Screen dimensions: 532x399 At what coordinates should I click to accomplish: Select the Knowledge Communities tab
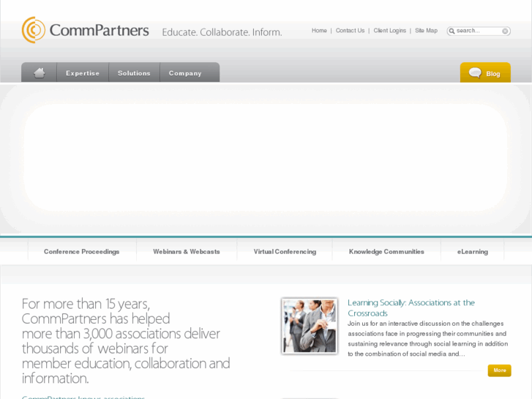(x=386, y=252)
